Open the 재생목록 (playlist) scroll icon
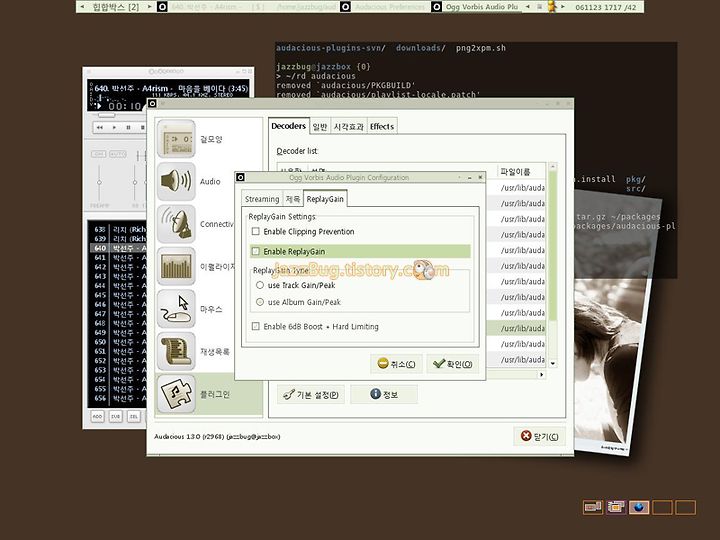The width and height of the screenshot is (720, 540). 176,352
